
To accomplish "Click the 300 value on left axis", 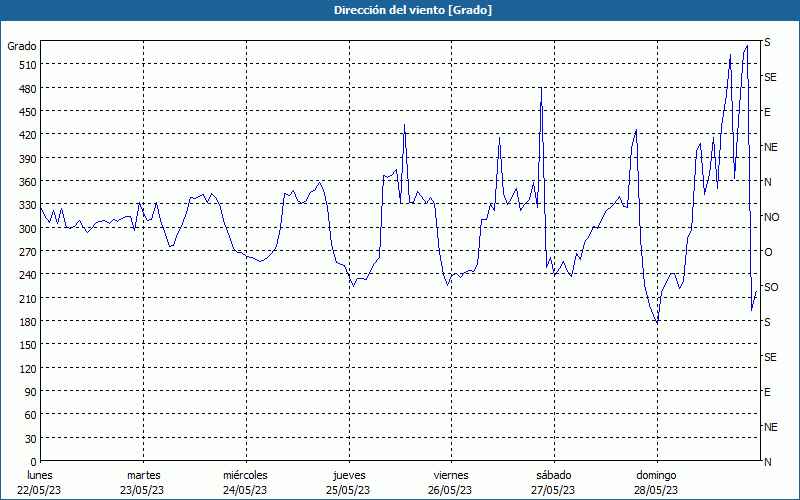I will [28, 229].
